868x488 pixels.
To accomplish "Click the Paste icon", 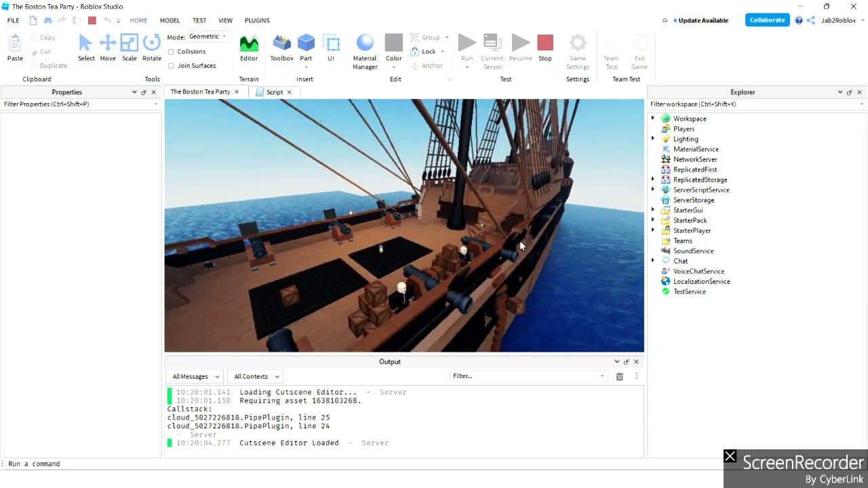I will (15, 48).
